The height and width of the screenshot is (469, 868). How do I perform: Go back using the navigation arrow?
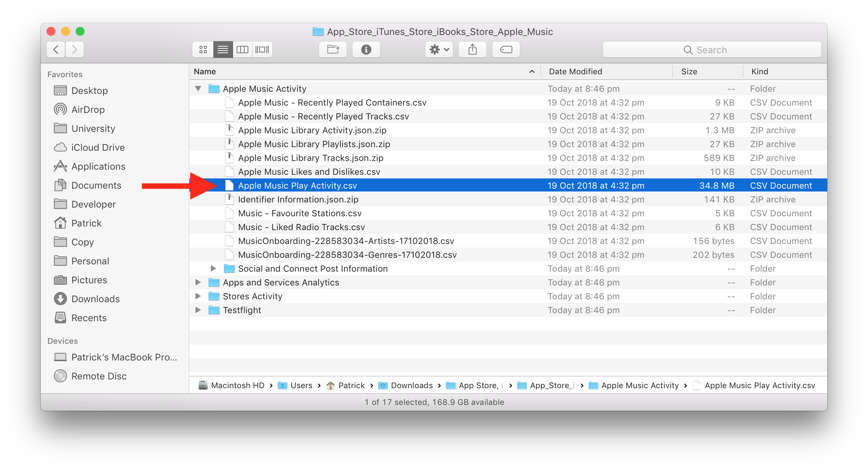pos(55,50)
